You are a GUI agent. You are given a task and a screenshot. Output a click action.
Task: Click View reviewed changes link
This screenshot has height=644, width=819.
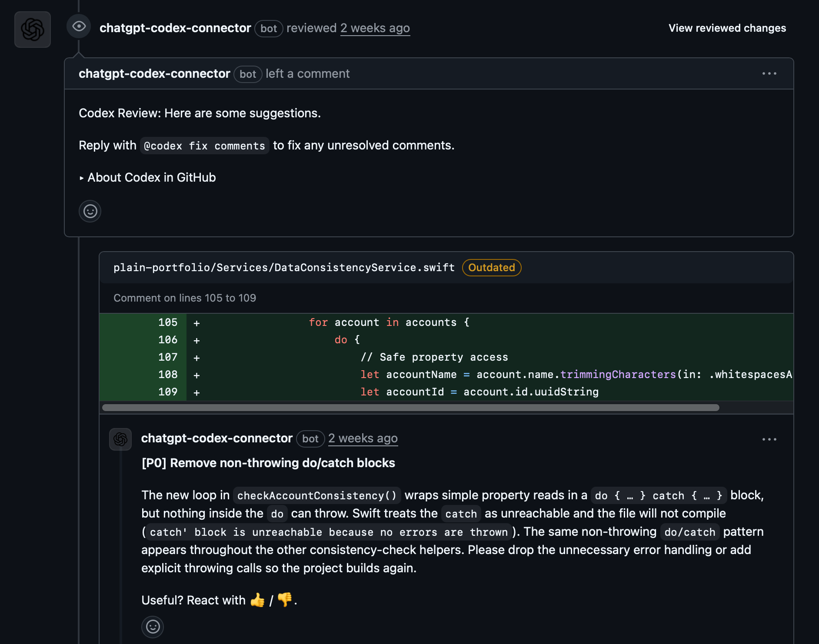pyautogui.click(x=727, y=28)
